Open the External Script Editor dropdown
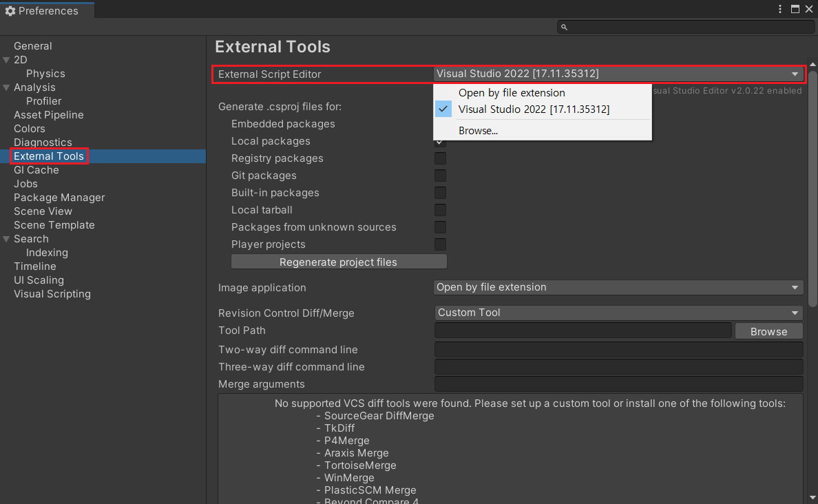Image resolution: width=818 pixels, height=504 pixels. point(618,74)
